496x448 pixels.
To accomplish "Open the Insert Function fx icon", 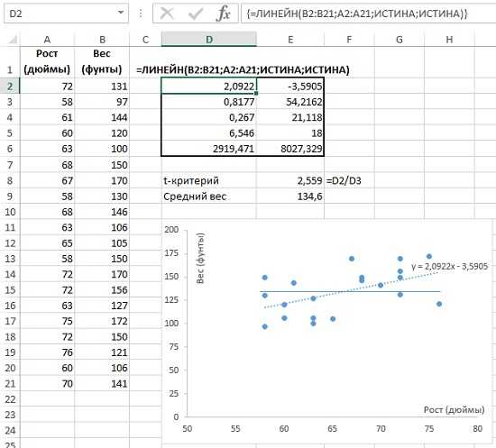I will pyautogui.click(x=224, y=14).
